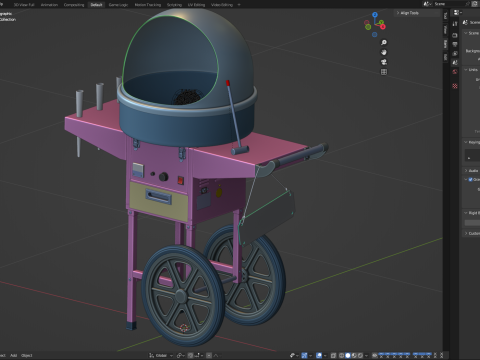Toggle viewport gizmos display
The height and width of the screenshot is (360, 480).
305,355
